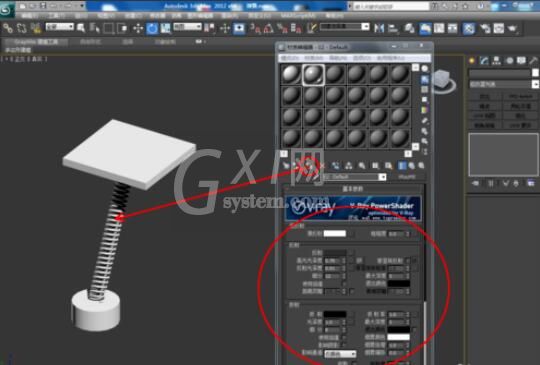Click Edit Named Selection Sets icon

311,28
